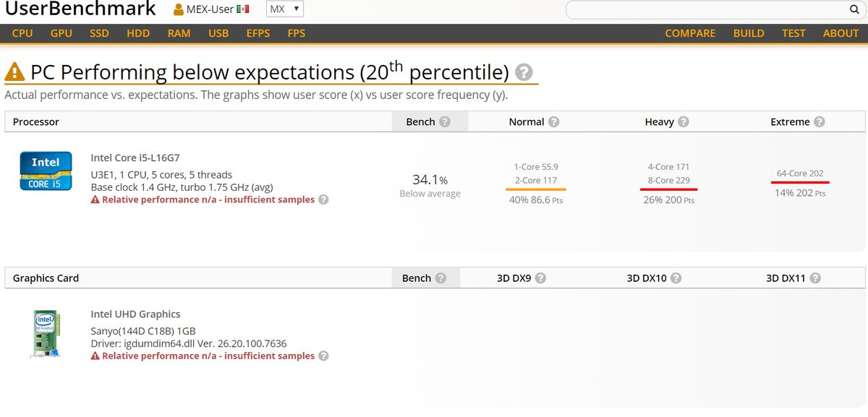Click the magnifier search icon
This screenshot has height=417, width=868.
coord(854,10)
